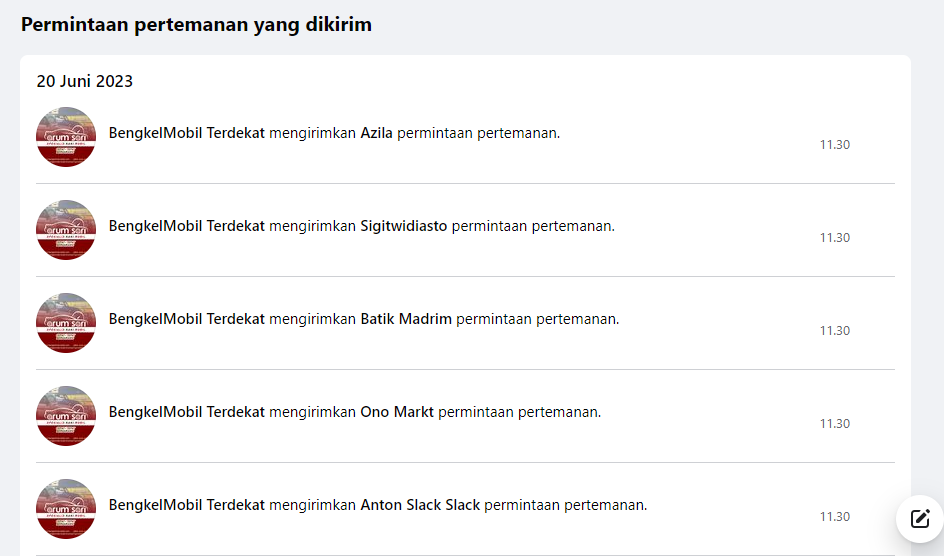Select the profile picture in Batik Madrim row
Screen dimensions: 944x556
point(66,323)
